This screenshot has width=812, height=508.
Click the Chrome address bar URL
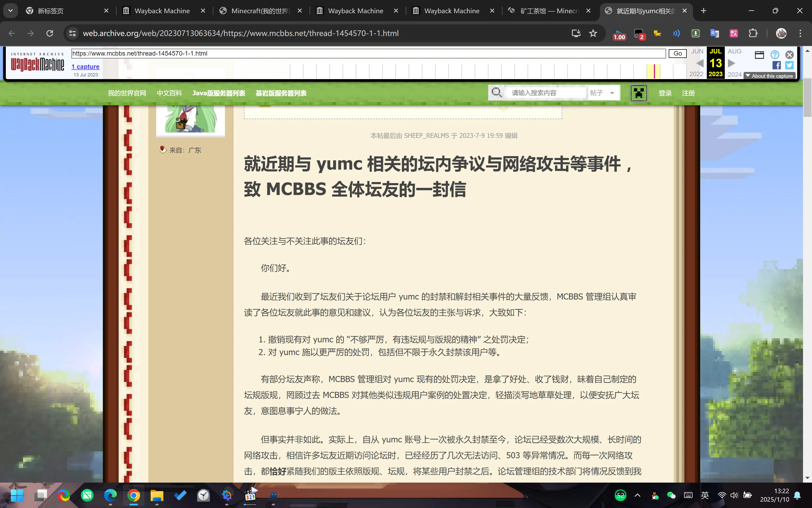coord(241,33)
